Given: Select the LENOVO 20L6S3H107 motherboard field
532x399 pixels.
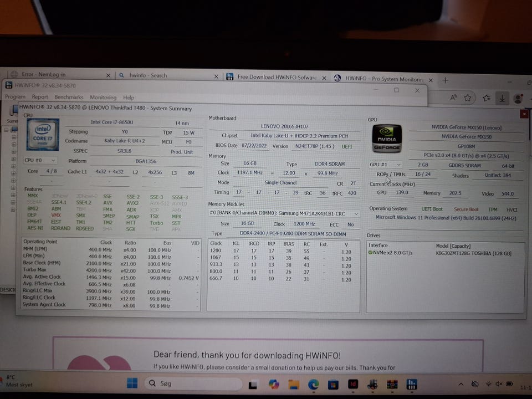Looking at the screenshot, I should coord(284,126).
